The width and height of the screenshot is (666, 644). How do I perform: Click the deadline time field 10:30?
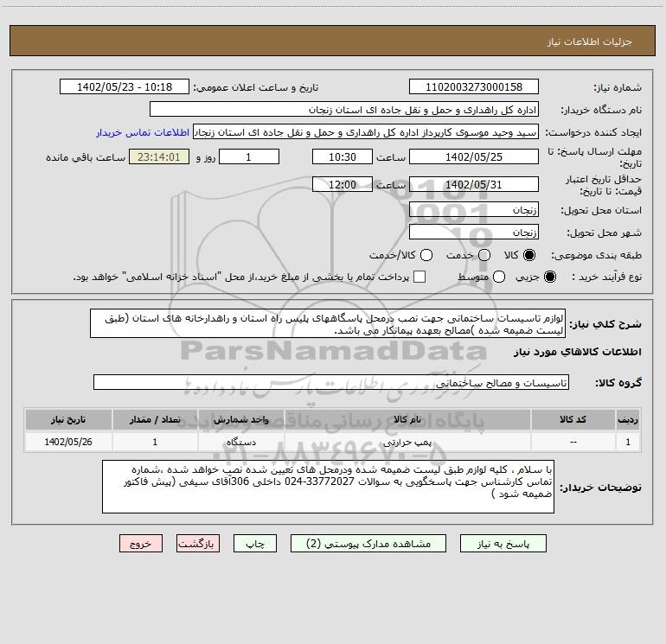(343, 156)
